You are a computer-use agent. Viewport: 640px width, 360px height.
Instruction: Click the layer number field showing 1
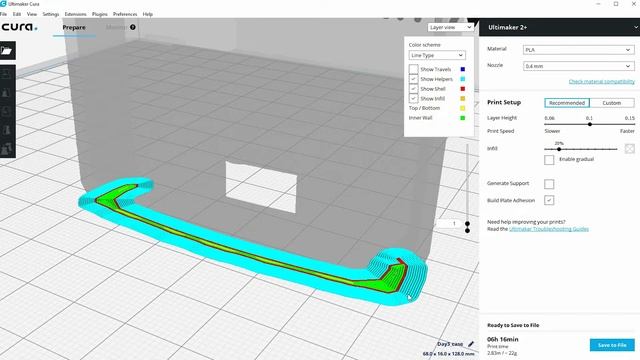point(449,224)
